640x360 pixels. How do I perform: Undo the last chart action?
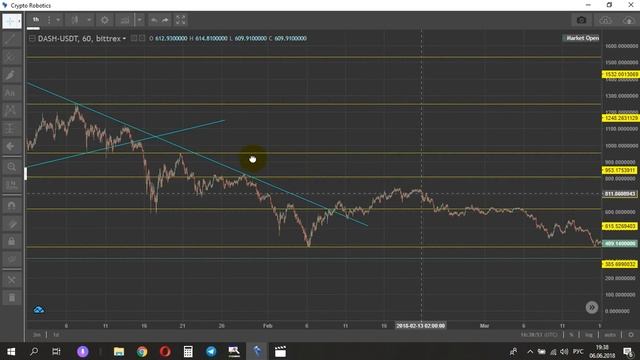click(154, 20)
